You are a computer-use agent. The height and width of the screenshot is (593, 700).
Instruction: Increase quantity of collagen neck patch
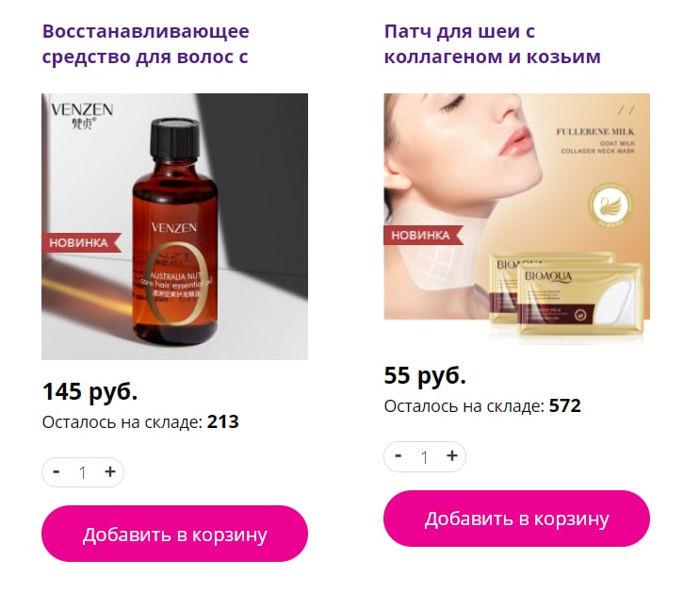click(x=452, y=456)
